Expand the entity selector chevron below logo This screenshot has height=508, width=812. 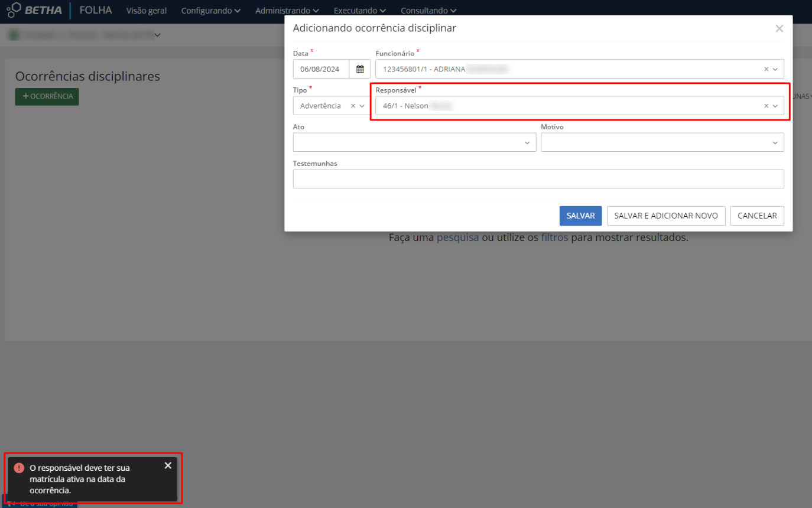pos(157,35)
